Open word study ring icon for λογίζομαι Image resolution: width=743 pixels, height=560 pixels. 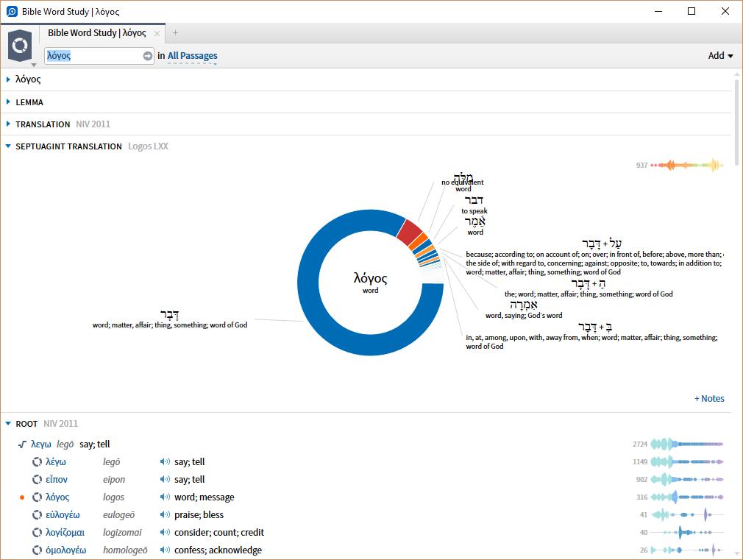pyautogui.click(x=37, y=533)
